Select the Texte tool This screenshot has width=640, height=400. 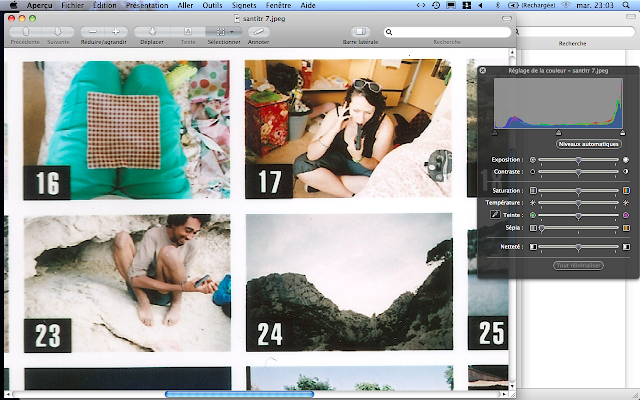(x=188, y=31)
